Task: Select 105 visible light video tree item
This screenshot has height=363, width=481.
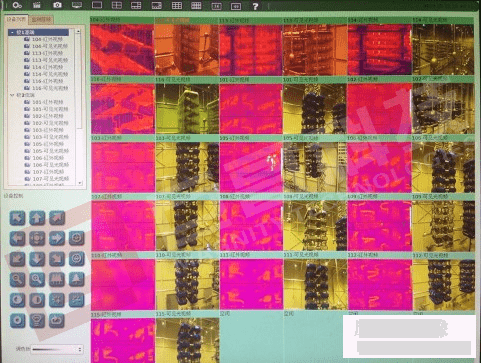Action: pos(47,151)
